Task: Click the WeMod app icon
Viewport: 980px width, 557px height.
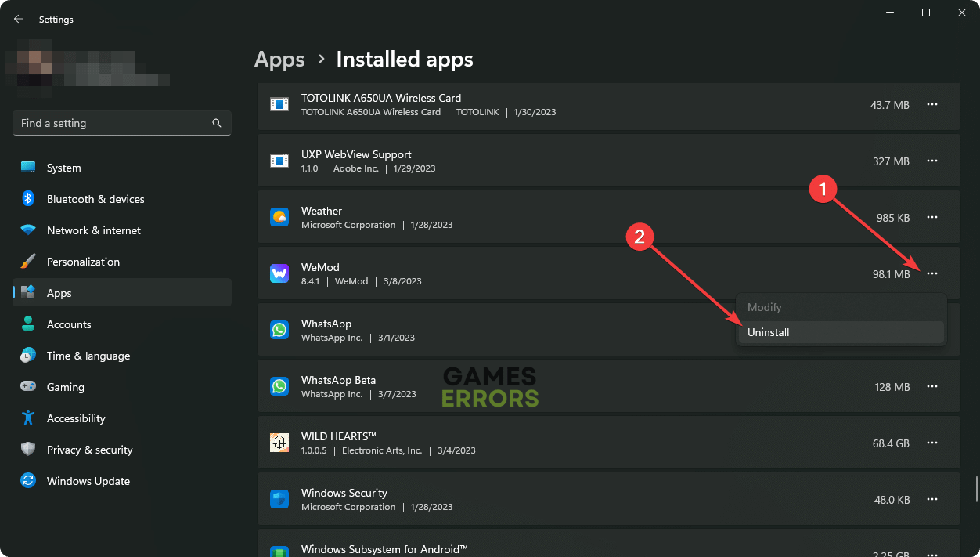Action: point(279,273)
